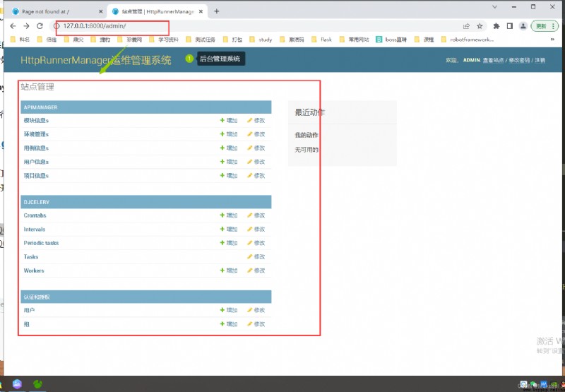Open the 模块信息s model list
The height and width of the screenshot is (392, 565).
36,120
